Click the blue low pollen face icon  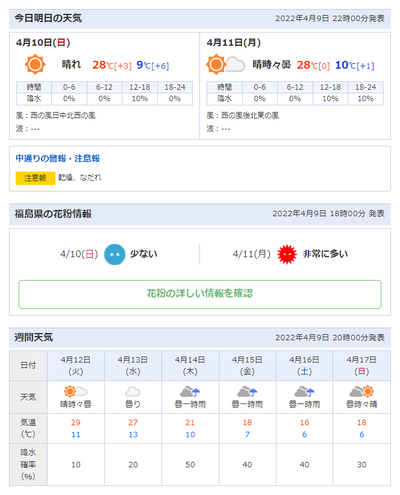(115, 254)
